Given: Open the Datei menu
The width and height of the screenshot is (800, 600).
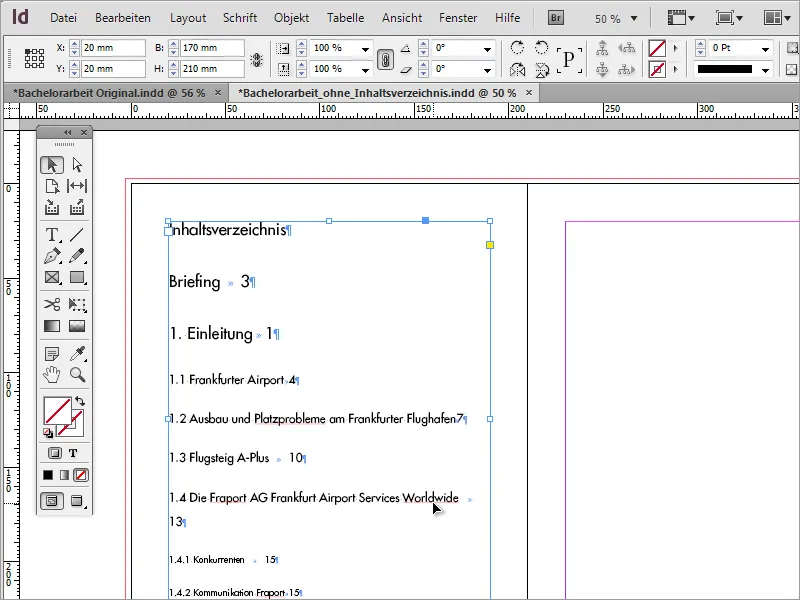Looking at the screenshot, I should tap(63, 18).
